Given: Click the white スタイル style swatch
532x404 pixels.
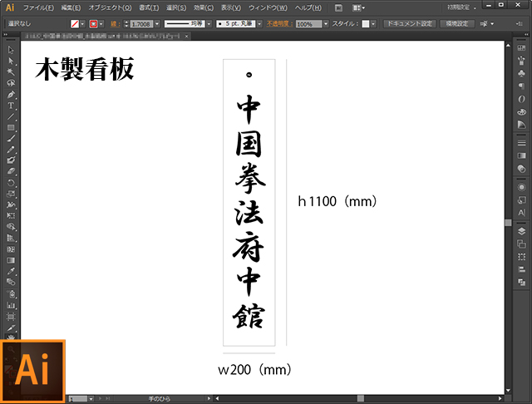Looking at the screenshot, I should [366, 24].
